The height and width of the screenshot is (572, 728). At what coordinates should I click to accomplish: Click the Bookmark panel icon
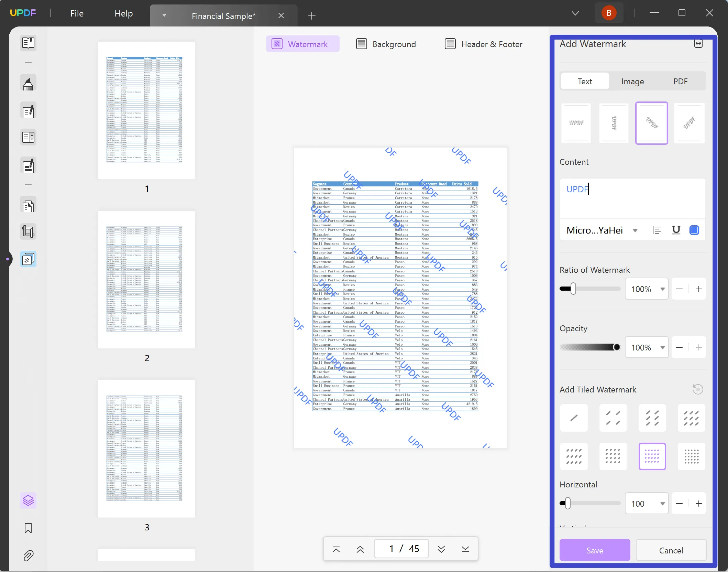click(x=28, y=528)
